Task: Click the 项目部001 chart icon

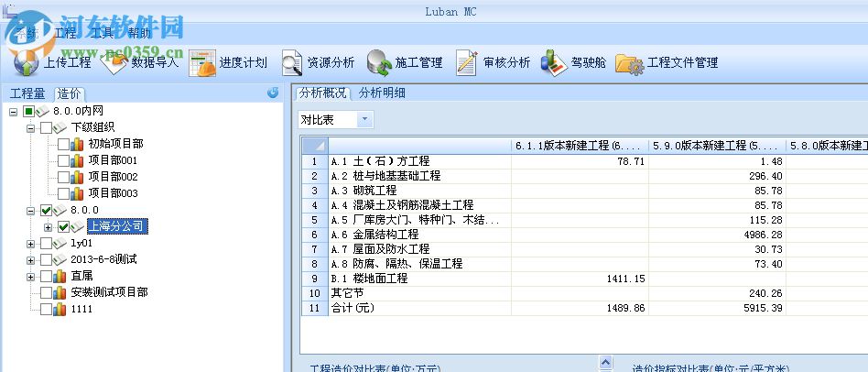Action: click(77, 160)
